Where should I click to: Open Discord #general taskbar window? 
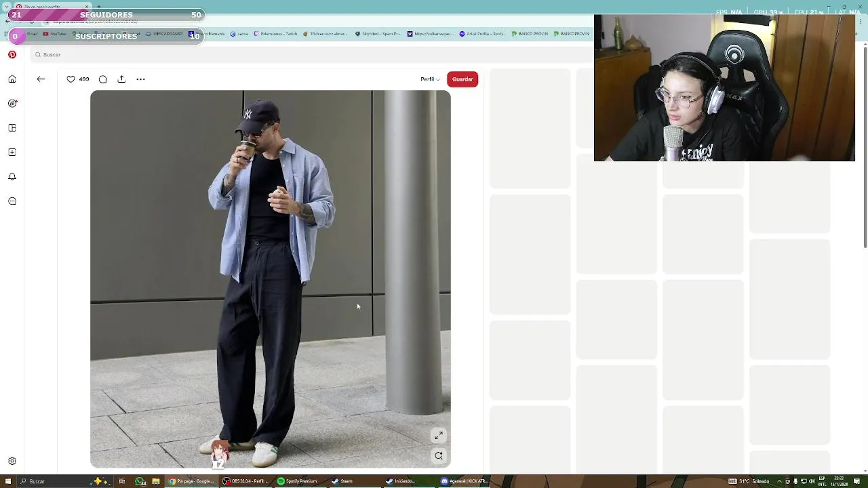tap(465, 481)
